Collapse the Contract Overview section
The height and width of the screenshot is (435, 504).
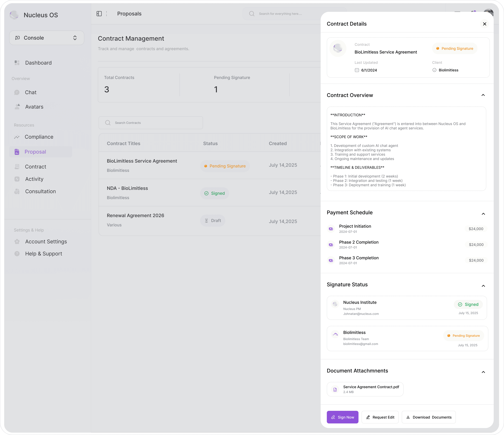point(483,95)
